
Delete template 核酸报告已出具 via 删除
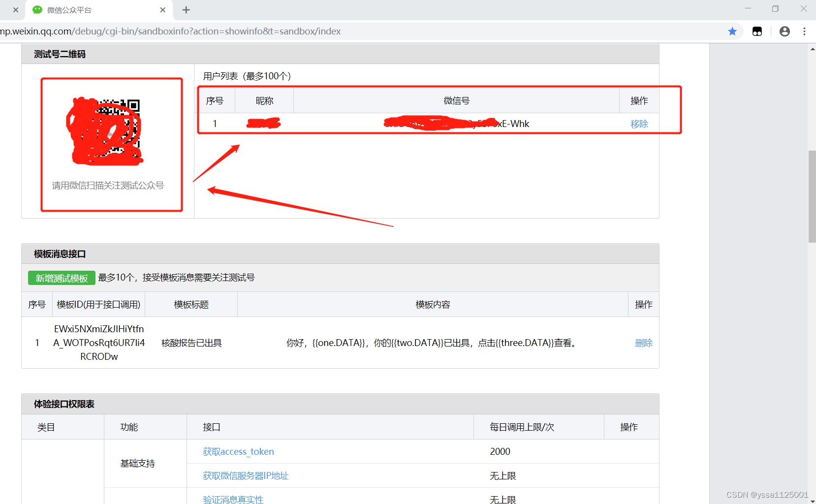click(644, 343)
